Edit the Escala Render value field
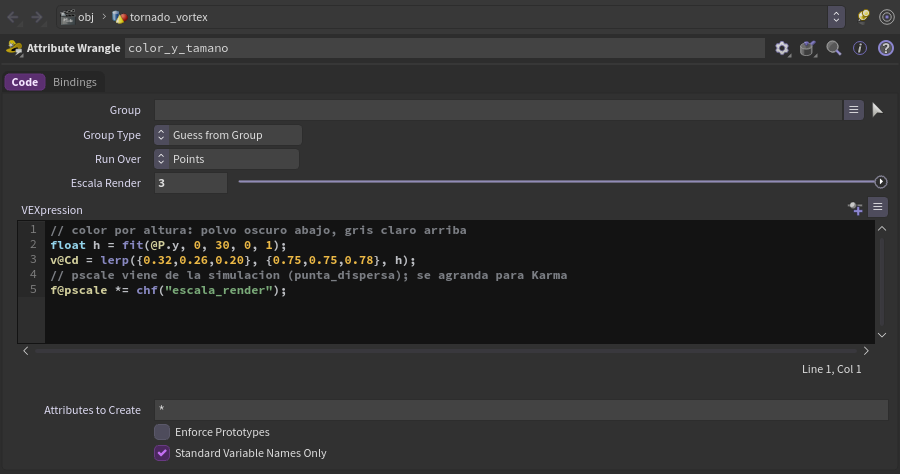The height and width of the screenshot is (474, 900). pos(191,183)
